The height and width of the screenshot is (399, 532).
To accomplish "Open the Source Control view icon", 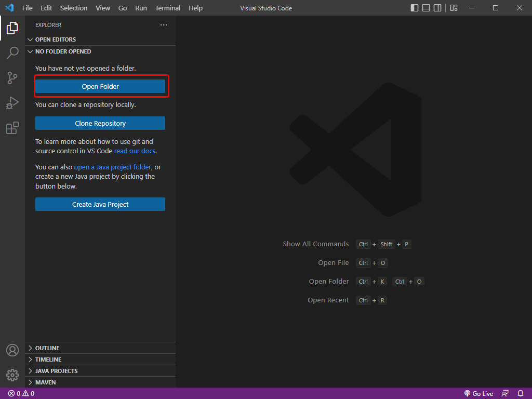I will (12, 78).
